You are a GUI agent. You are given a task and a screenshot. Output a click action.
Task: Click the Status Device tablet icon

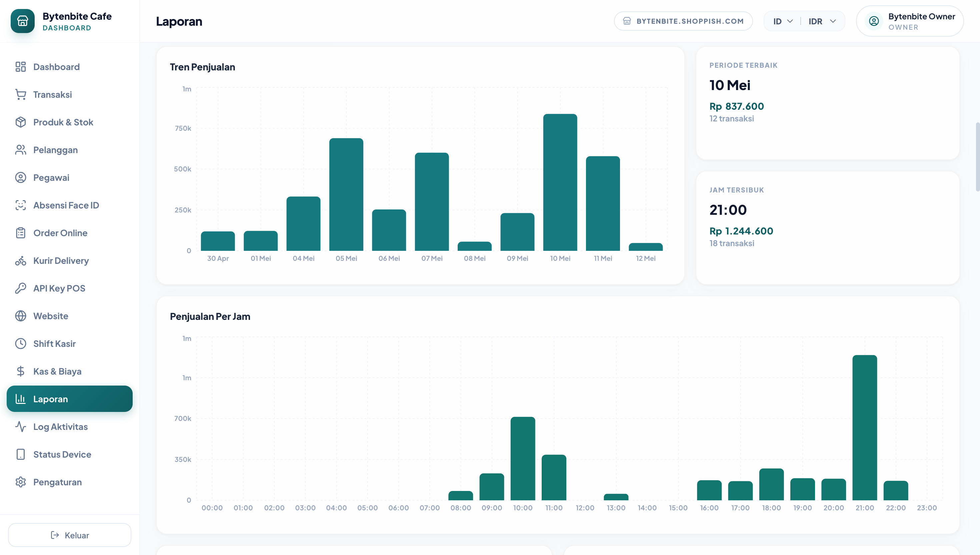(x=21, y=454)
